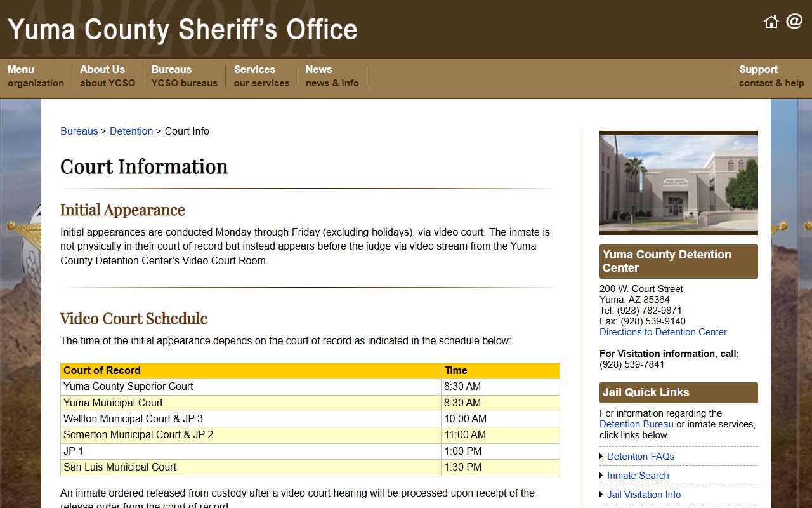Click the Video Court Schedule heading

point(134,318)
